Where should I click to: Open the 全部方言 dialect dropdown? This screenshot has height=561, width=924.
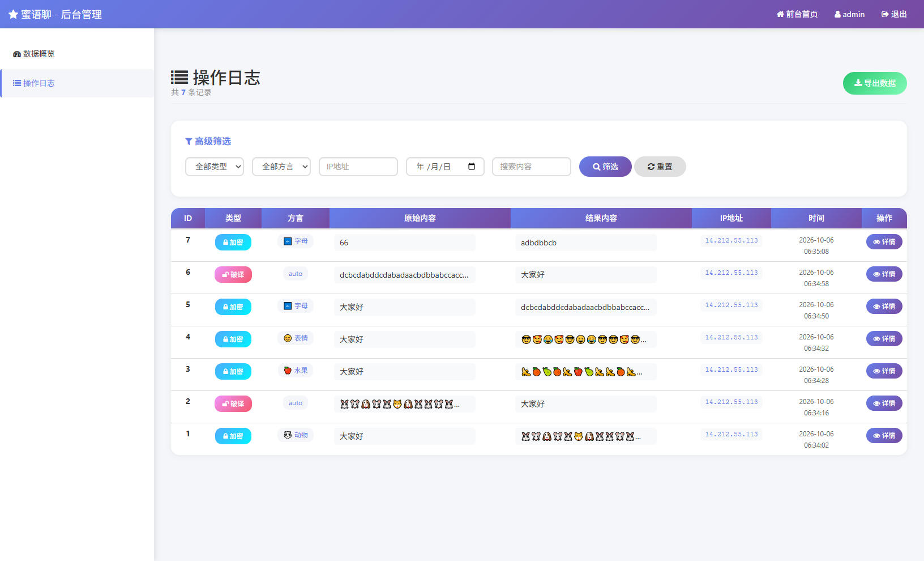click(281, 167)
